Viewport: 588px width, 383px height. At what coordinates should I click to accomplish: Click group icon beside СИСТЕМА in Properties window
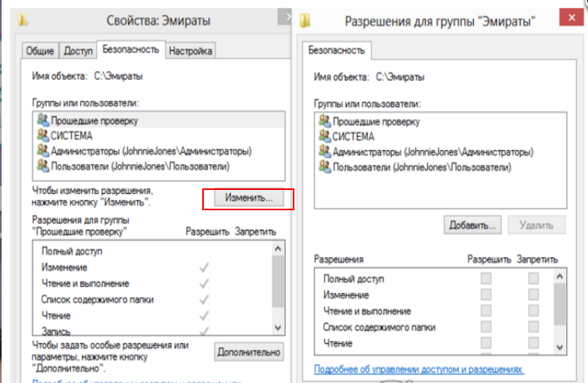[43, 135]
